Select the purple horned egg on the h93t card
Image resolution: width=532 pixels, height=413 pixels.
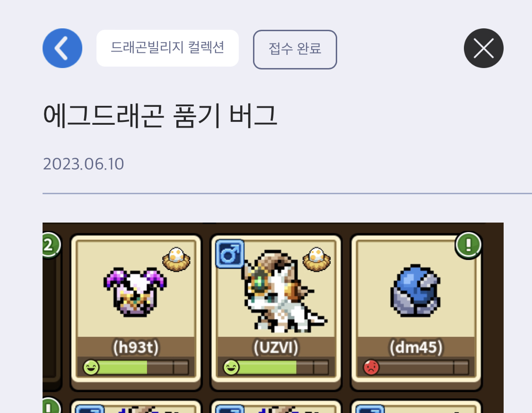click(135, 293)
